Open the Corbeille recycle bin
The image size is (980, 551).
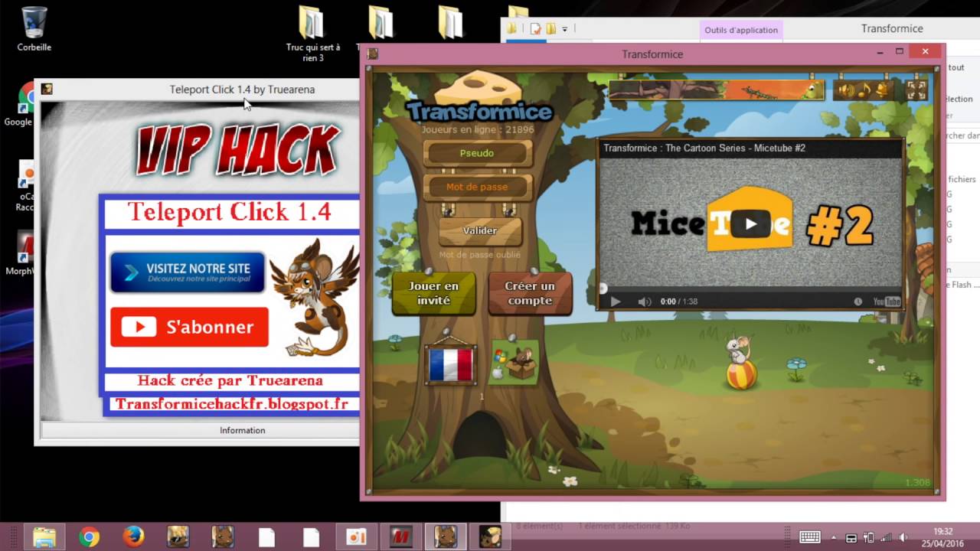pos(34,29)
